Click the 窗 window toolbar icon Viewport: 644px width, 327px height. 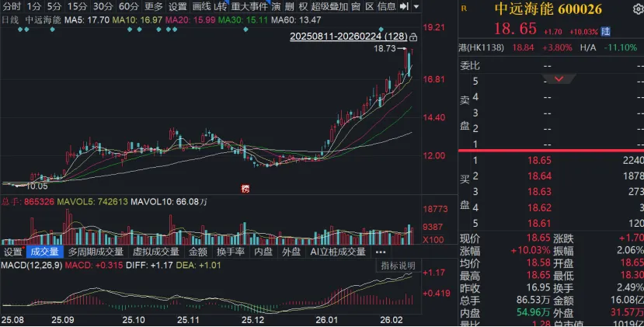click(356, 6)
